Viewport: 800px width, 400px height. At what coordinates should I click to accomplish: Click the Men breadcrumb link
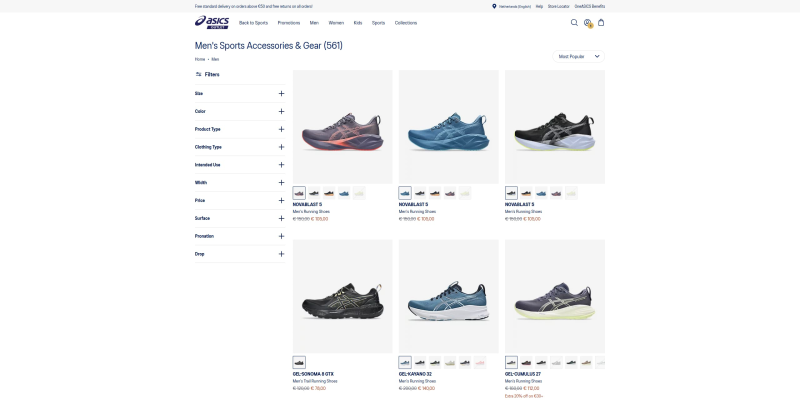215,59
